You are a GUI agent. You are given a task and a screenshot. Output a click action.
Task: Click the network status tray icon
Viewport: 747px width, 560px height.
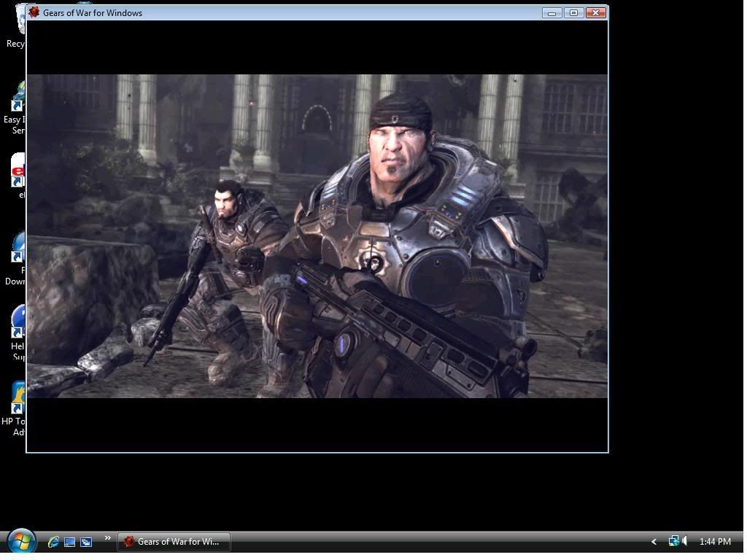[x=673, y=541]
